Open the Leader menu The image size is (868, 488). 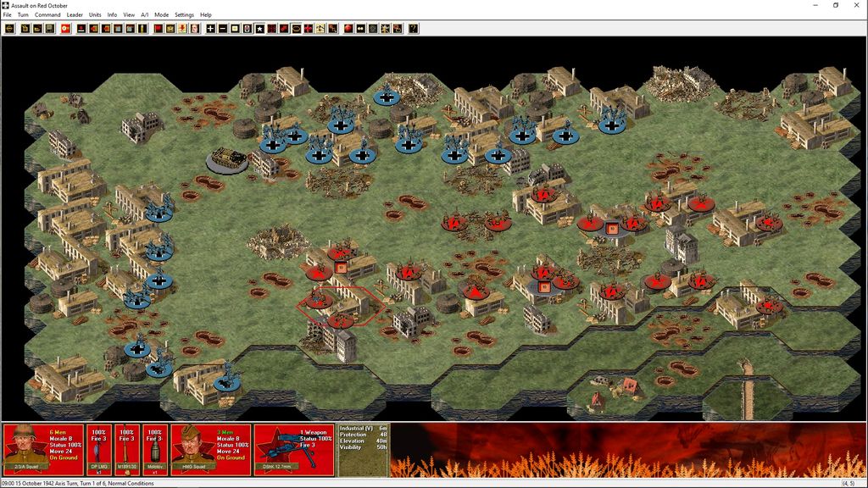(75, 15)
